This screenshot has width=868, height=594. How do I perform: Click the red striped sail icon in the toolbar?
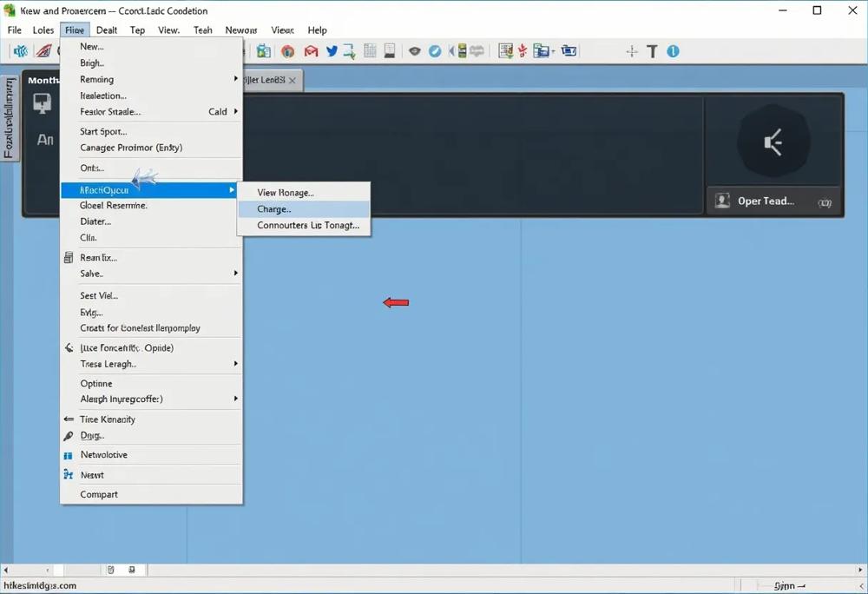pos(43,51)
